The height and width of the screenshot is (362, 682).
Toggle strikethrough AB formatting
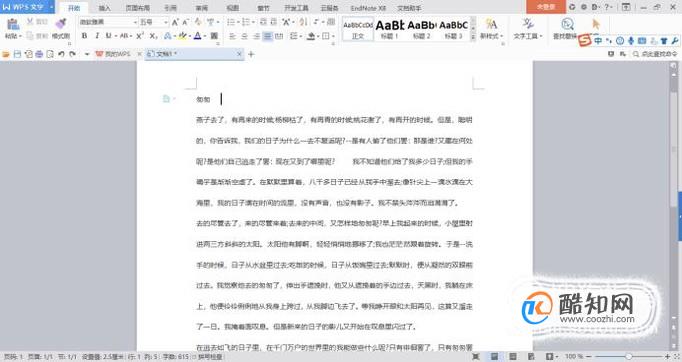[x=124, y=36]
